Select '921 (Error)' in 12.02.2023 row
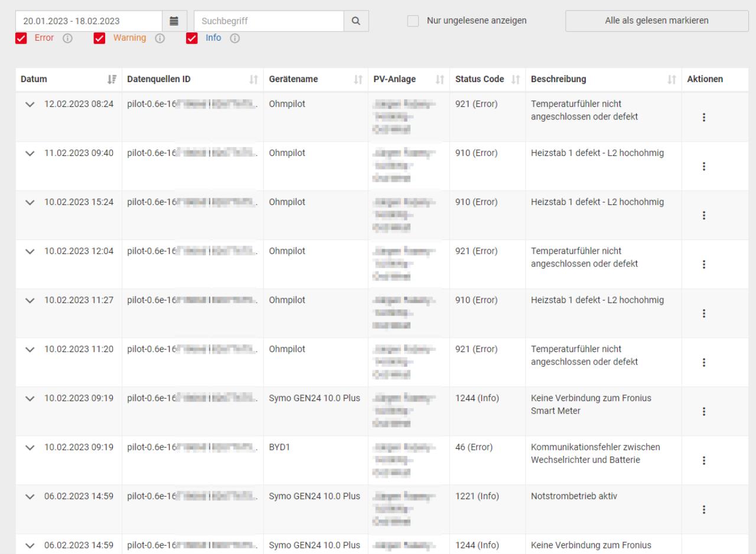 pos(477,104)
